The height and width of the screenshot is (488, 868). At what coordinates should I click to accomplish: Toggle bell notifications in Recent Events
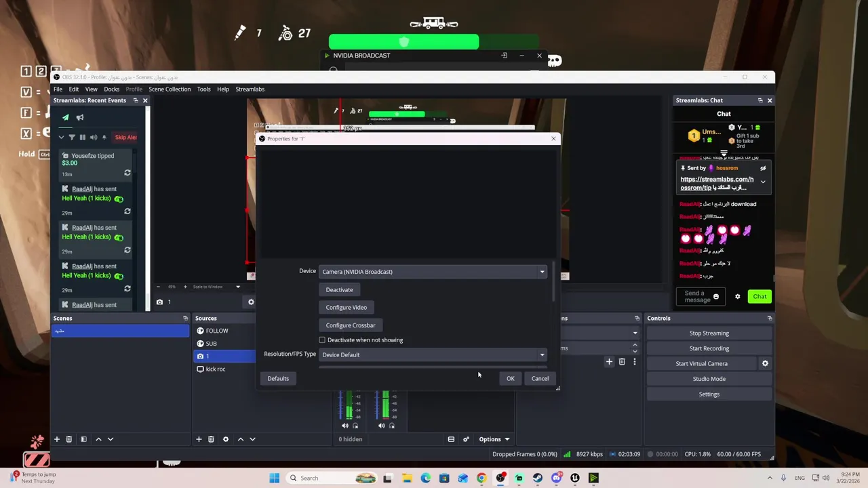(x=104, y=138)
